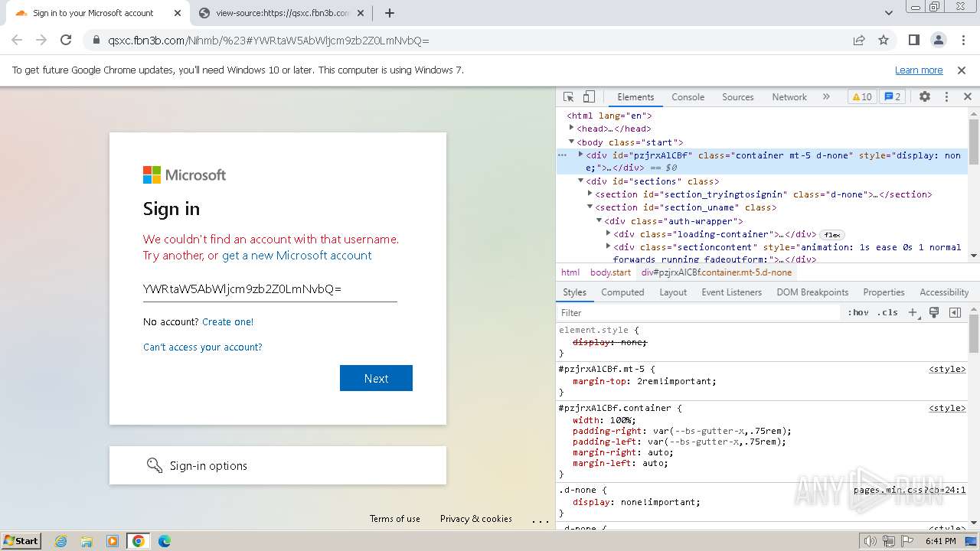Image resolution: width=980 pixels, height=551 pixels.
Task: Dismiss the Chrome update notification bar
Action: tap(962, 70)
